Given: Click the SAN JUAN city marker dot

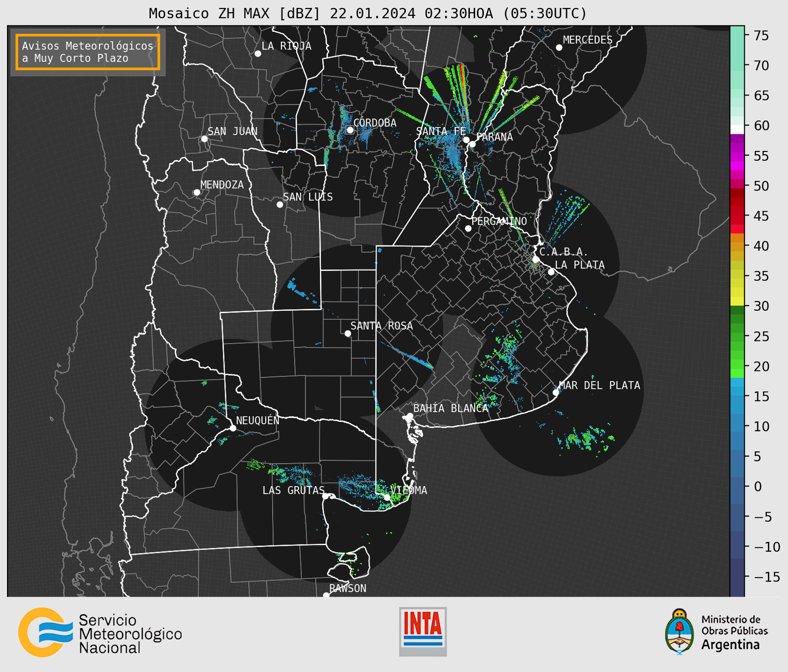Looking at the screenshot, I should (x=204, y=139).
